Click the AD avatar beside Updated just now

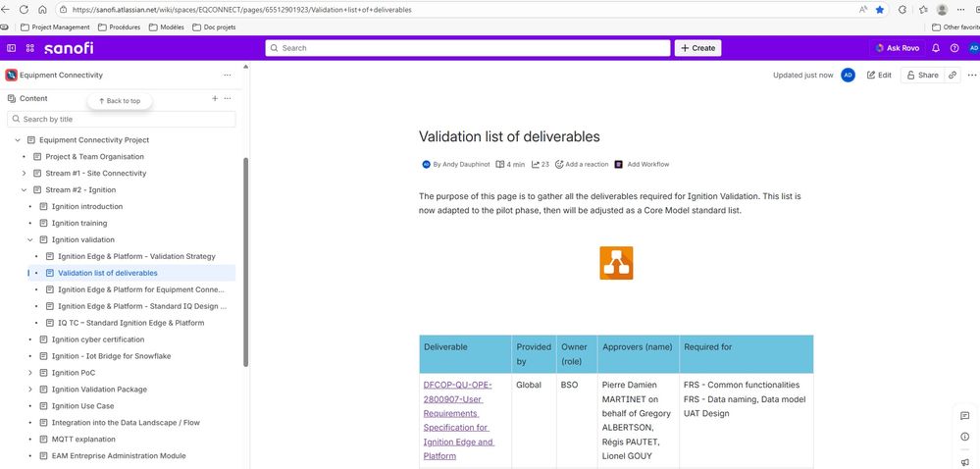pyautogui.click(x=848, y=75)
